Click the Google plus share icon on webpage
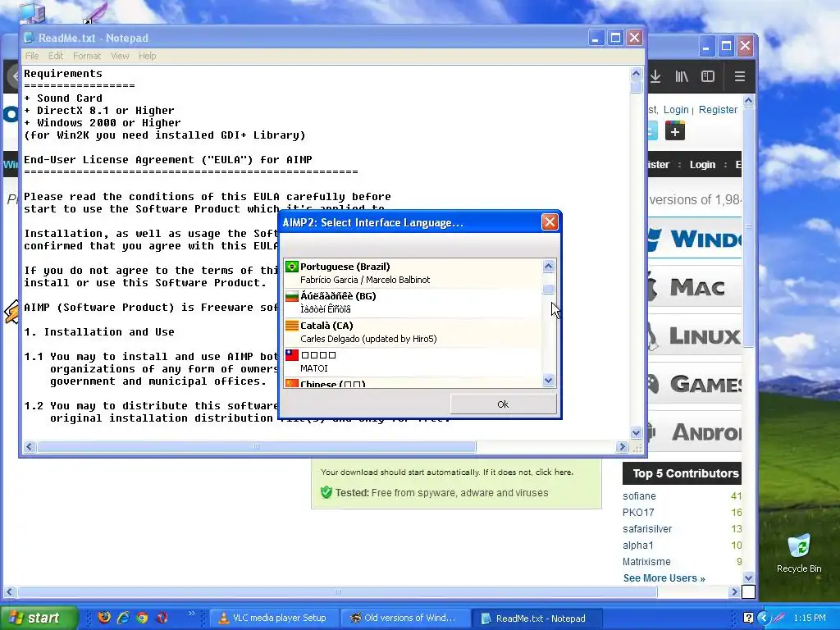Screen dimensions: 840x630 pyautogui.click(x=675, y=130)
